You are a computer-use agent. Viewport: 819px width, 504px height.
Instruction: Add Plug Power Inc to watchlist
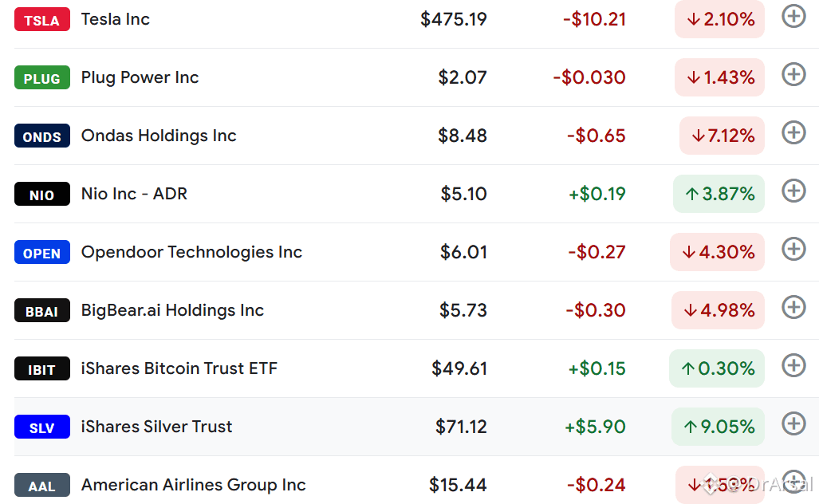coord(793,74)
